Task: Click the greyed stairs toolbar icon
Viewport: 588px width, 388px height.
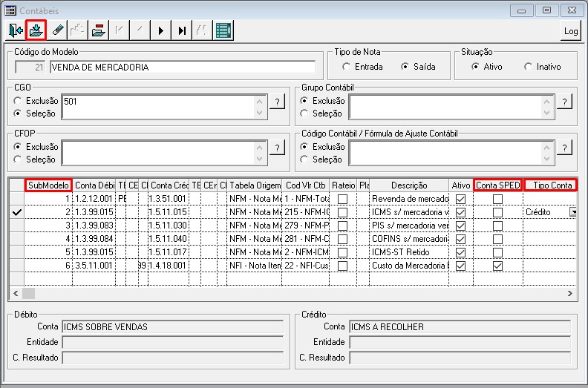Action: (x=78, y=30)
